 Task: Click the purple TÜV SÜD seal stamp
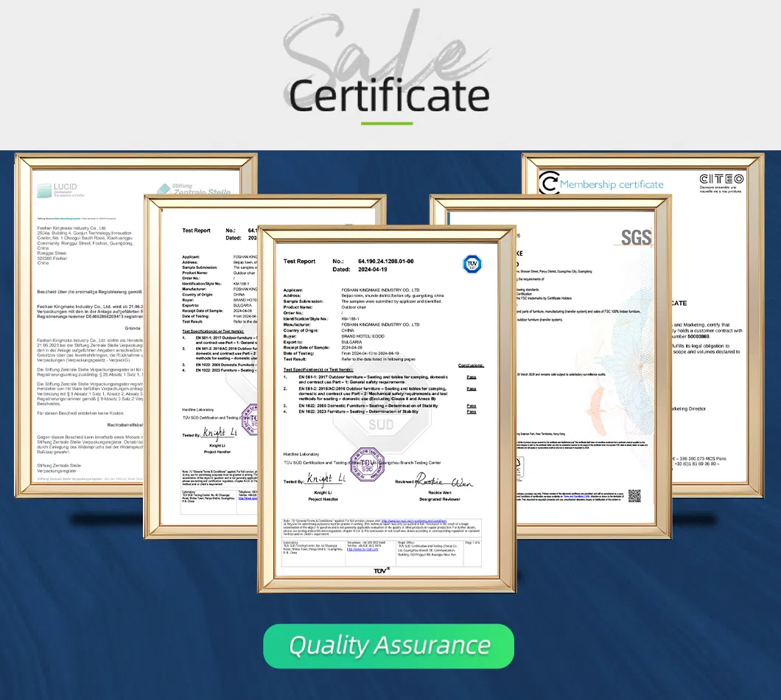(x=366, y=463)
